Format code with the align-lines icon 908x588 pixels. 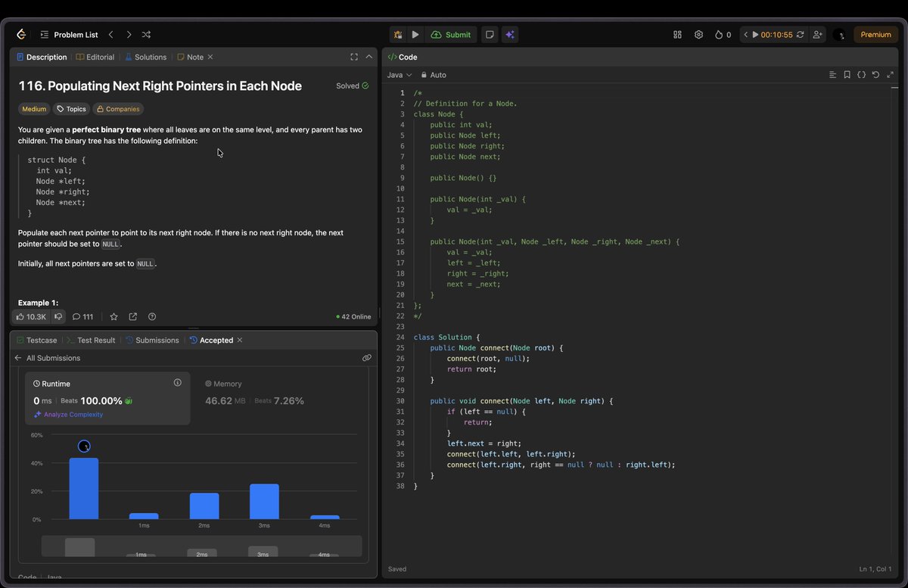(x=832, y=74)
